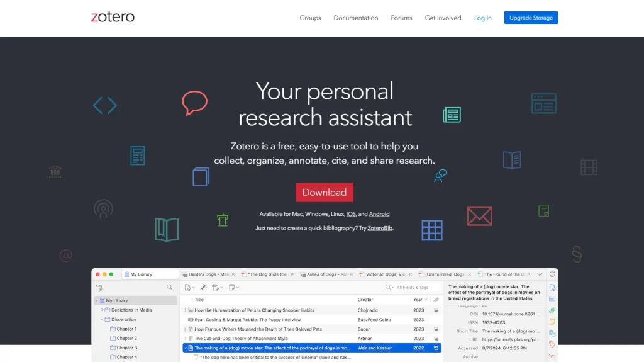Collapse the My Library tree node
The width and height of the screenshot is (644, 362).
pyautogui.click(x=97, y=301)
